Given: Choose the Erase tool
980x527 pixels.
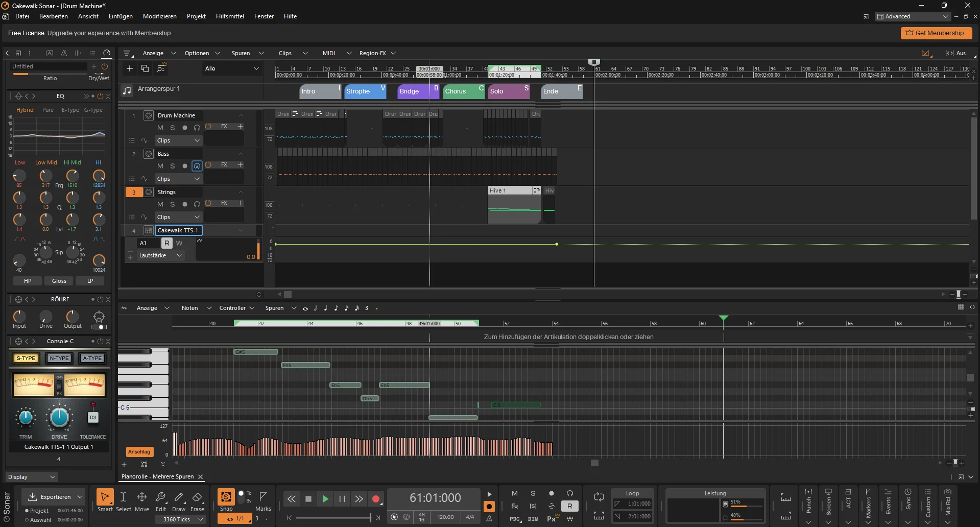Looking at the screenshot, I should tap(197, 500).
